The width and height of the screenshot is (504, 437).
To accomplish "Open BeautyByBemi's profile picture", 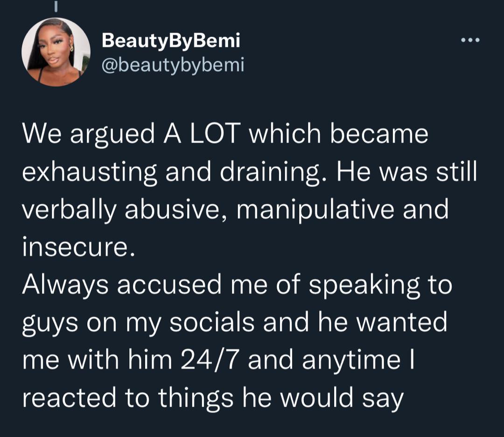I will (56, 52).
